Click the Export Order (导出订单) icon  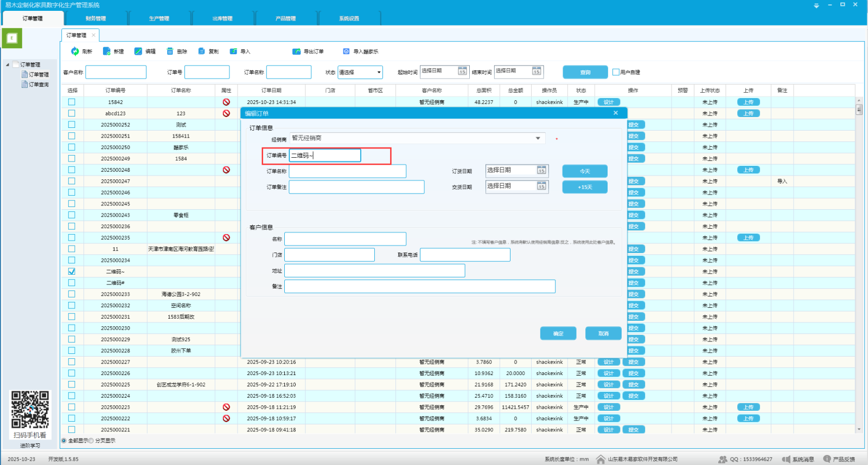pyautogui.click(x=296, y=51)
